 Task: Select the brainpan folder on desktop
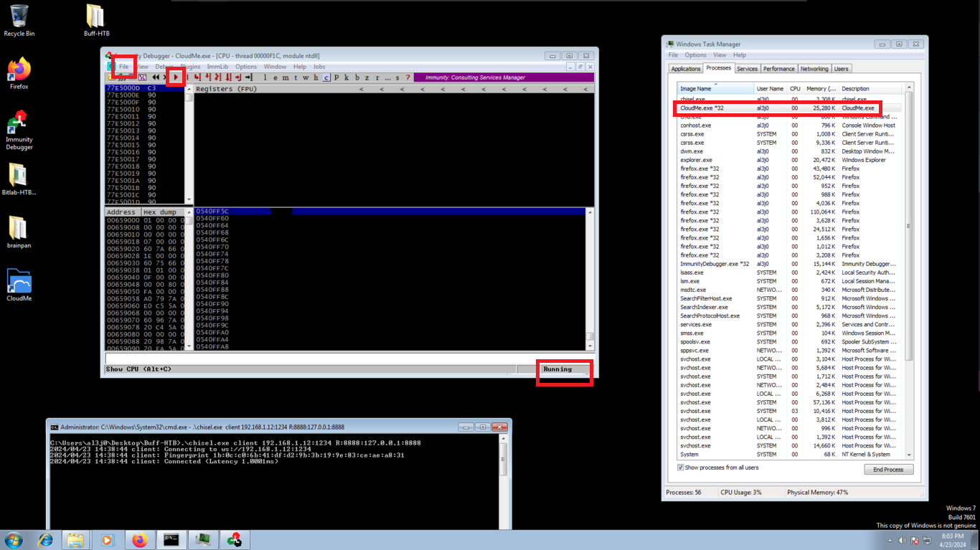click(19, 232)
